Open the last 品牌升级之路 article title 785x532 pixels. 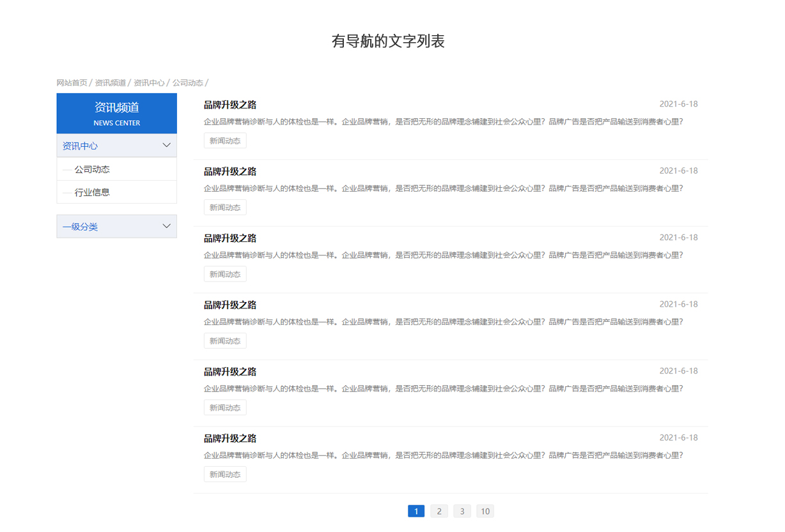click(230, 439)
